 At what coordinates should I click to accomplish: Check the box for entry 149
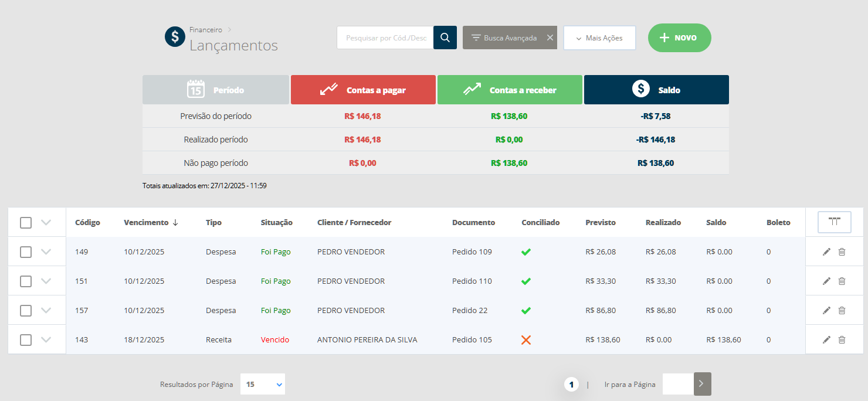point(26,252)
